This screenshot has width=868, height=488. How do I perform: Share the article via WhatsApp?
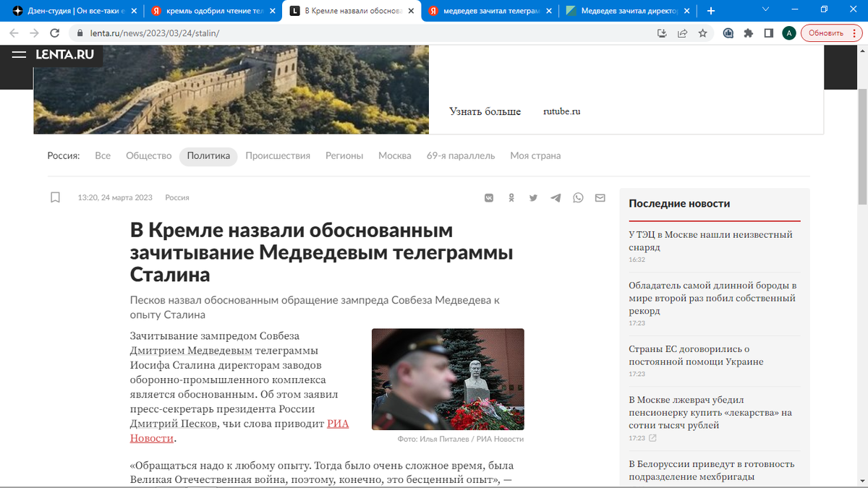(x=578, y=197)
